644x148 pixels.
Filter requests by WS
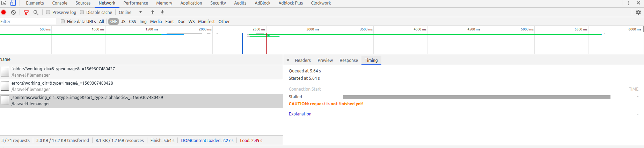point(192,21)
